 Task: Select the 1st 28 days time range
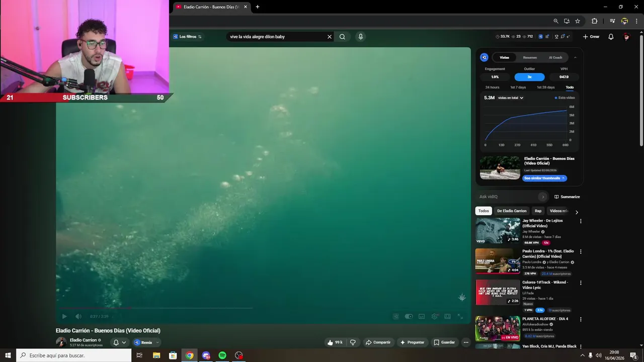point(545,87)
